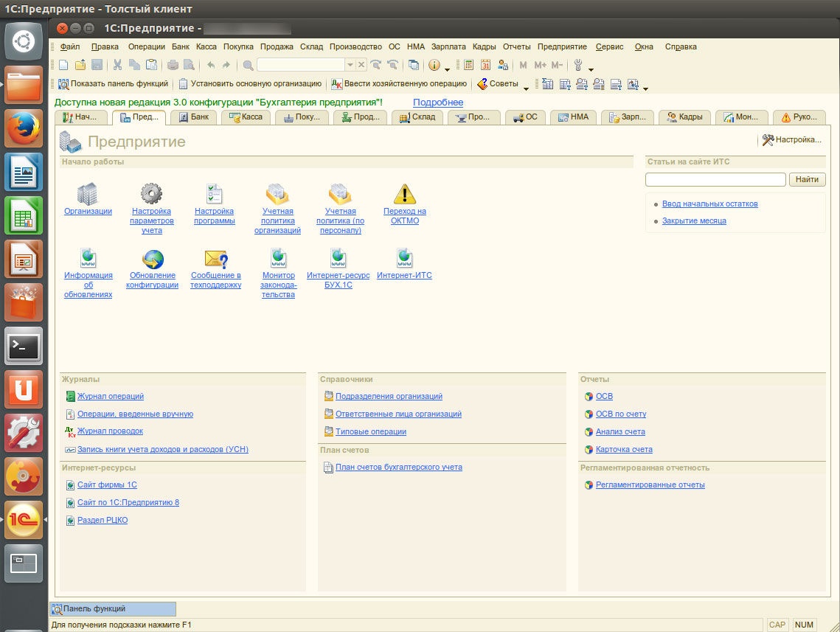
Task: Open the calendar icon in the toolbar
Action: click(x=486, y=65)
